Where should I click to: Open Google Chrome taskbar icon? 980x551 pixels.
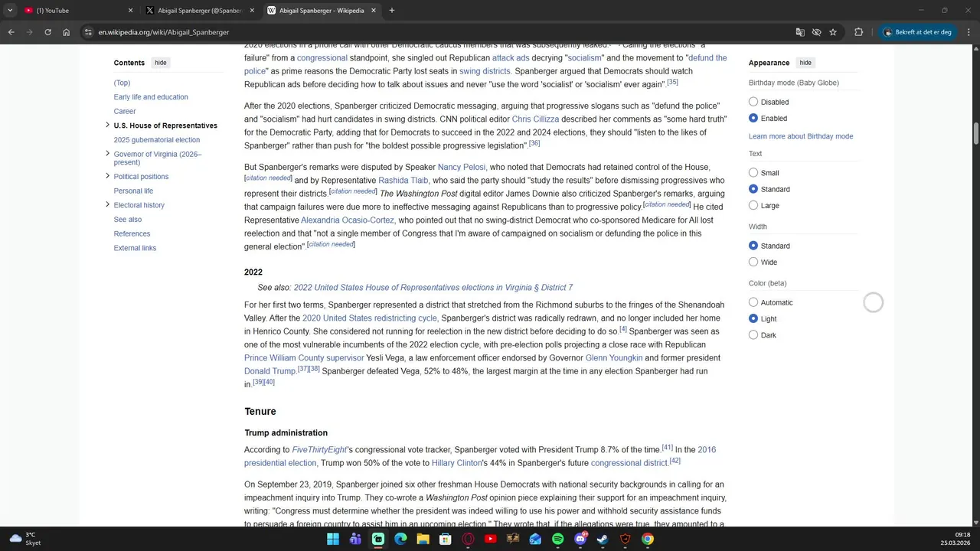tap(648, 539)
